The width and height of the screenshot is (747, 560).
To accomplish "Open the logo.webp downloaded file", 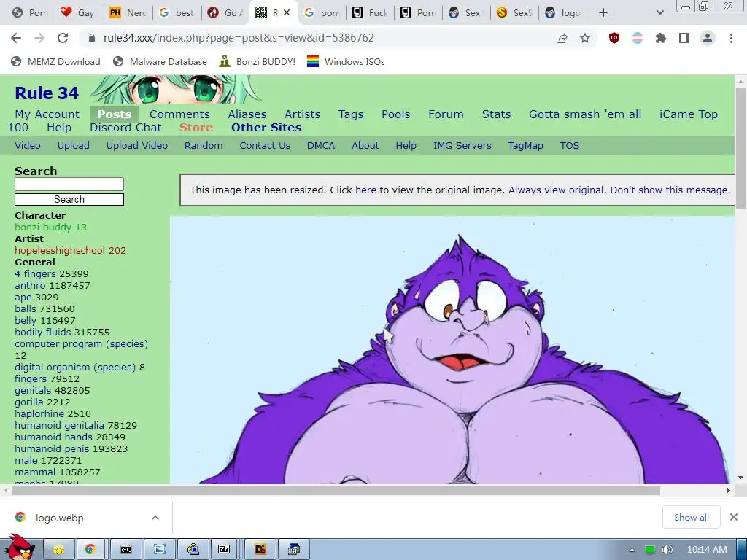I will (x=60, y=518).
